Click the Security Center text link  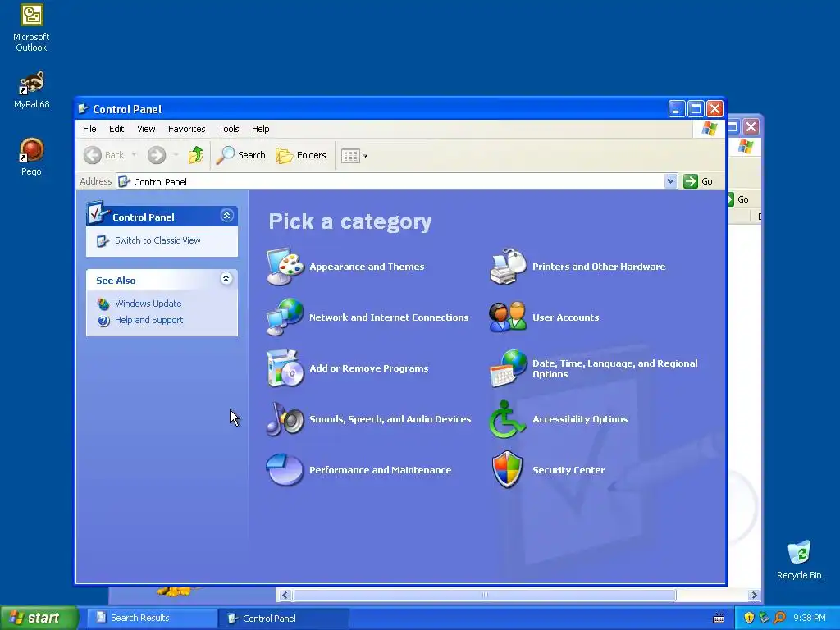(568, 470)
